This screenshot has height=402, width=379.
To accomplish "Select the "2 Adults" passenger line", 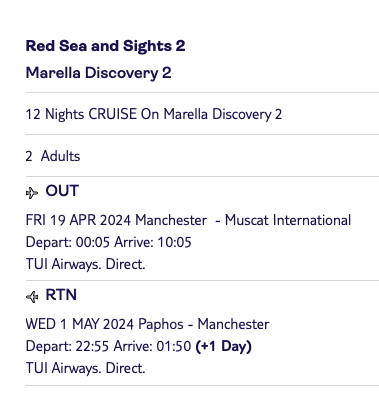I will 53,156.
